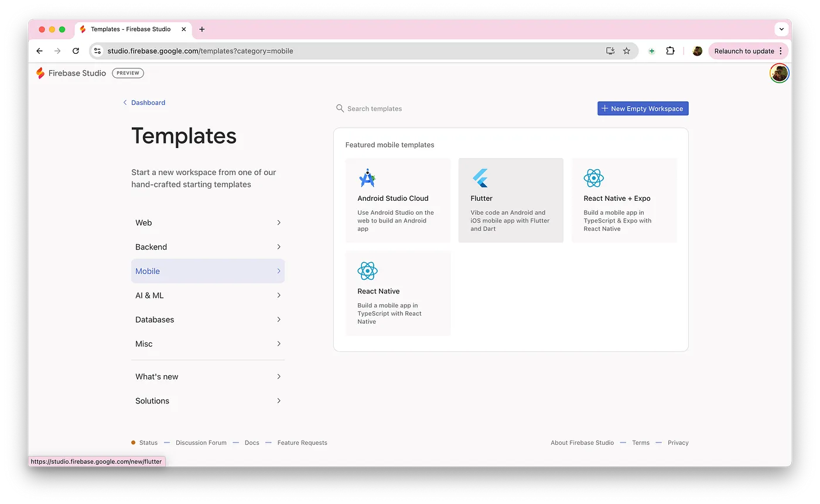The image size is (820, 504).
Task: Click the install app icon in address bar
Action: (610, 51)
